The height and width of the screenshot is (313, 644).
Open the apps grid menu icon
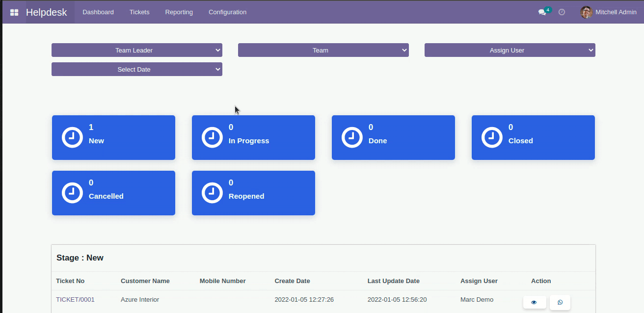14,12
